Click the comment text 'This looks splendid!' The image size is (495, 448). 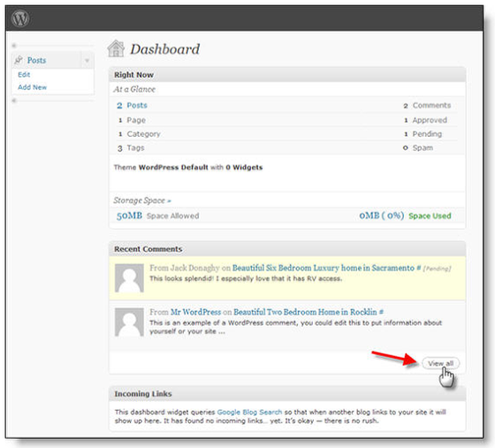pyautogui.click(x=181, y=278)
